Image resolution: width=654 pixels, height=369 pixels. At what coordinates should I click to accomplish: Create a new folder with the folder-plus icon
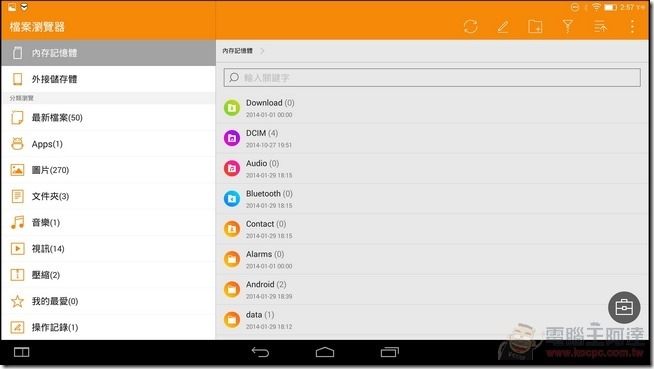[x=535, y=27]
